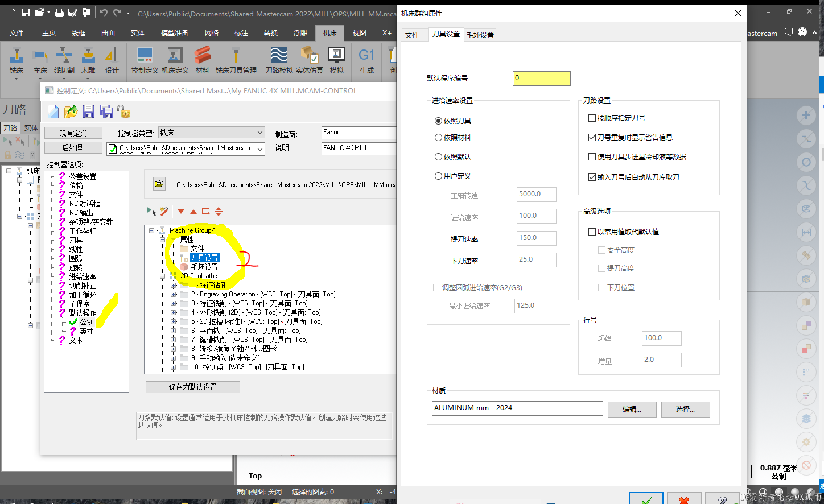This screenshot has width=824, height=504.
Task: Open 机床定义 machine definition icon
Action: (175, 61)
